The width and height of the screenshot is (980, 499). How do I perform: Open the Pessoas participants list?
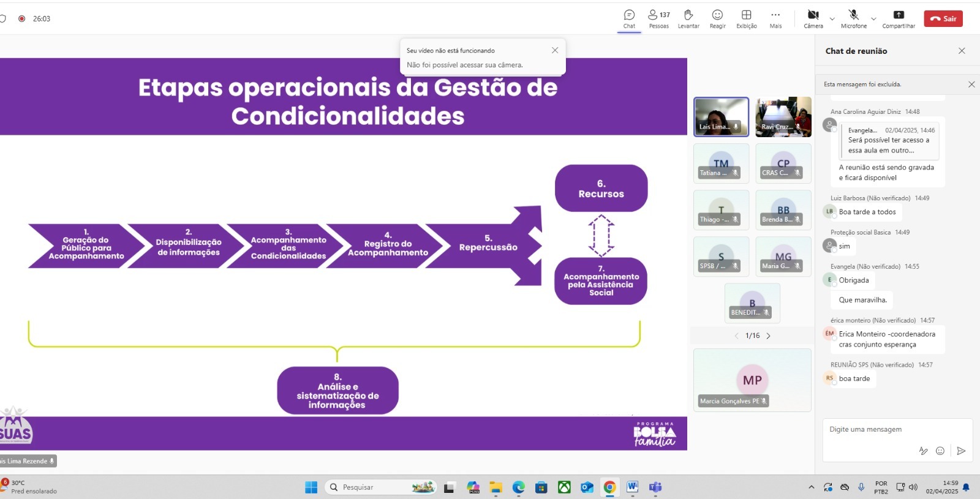click(x=658, y=18)
